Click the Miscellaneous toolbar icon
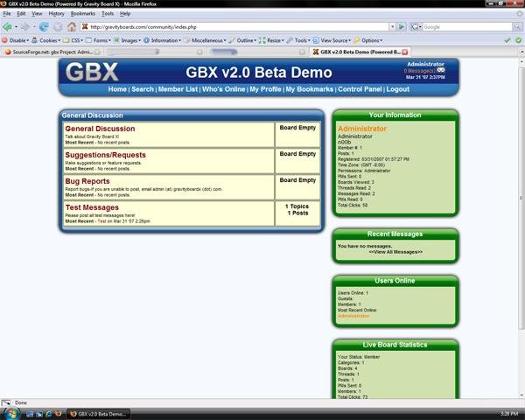 (x=187, y=40)
